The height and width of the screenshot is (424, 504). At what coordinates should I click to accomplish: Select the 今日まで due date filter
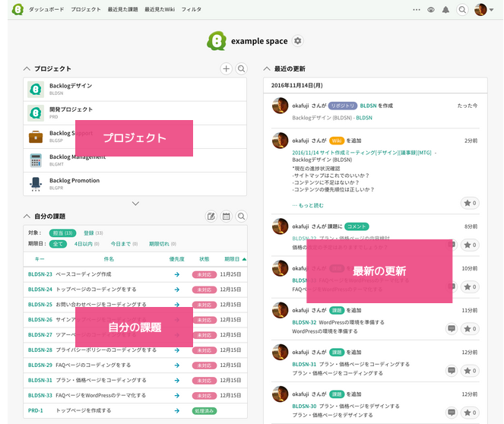pos(124,244)
